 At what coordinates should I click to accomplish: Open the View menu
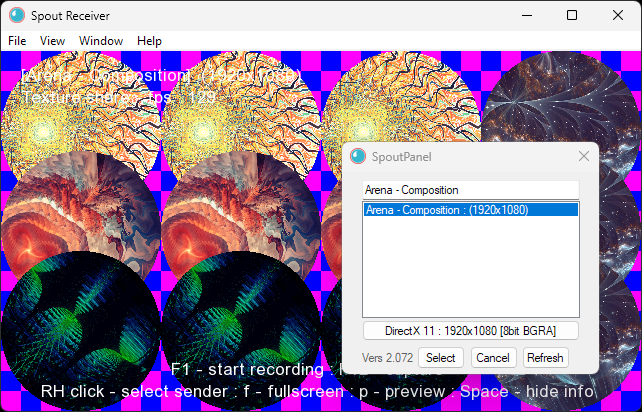(x=52, y=41)
